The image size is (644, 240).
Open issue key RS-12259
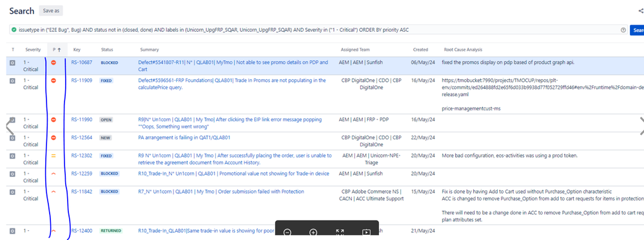point(82,174)
